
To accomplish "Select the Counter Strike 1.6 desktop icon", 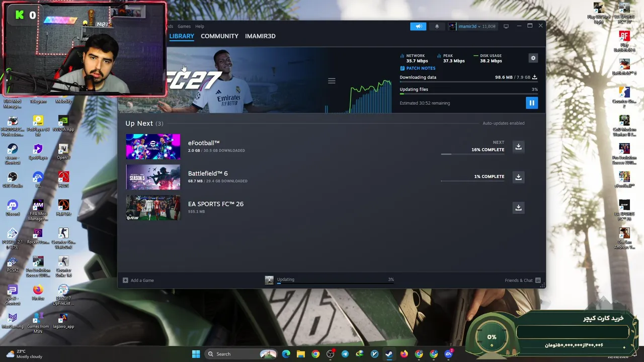I will 63,267.
